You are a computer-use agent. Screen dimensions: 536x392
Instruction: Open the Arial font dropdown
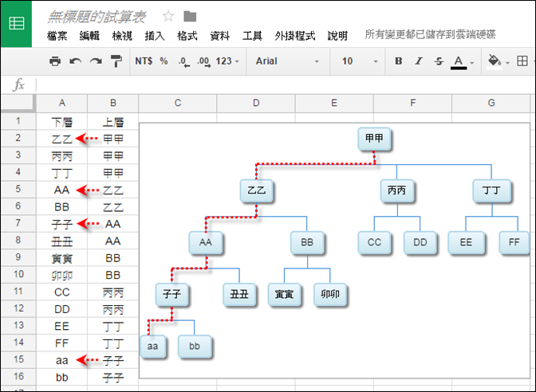pos(287,61)
